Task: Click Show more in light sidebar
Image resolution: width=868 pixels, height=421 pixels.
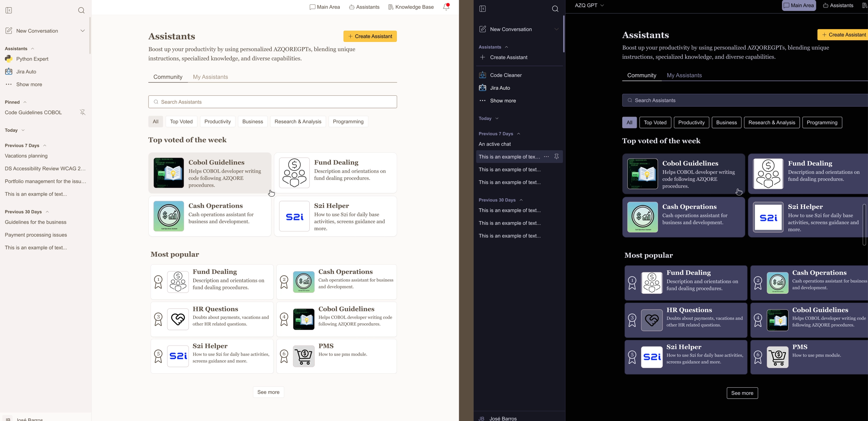Action: (x=24, y=85)
